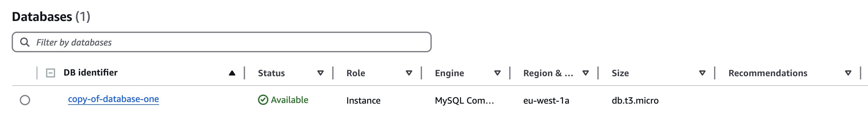Click the magnifier icon in the filter box
The image size is (868, 133).
pyautogui.click(x=25, y=42)
